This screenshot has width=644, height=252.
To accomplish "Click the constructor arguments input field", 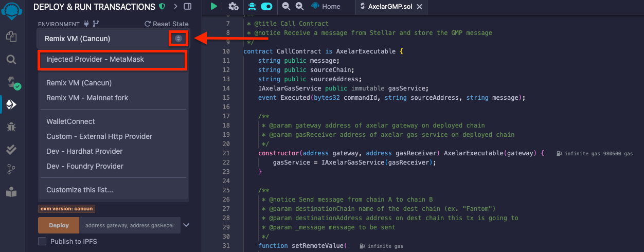I will (x=130, y=225).
